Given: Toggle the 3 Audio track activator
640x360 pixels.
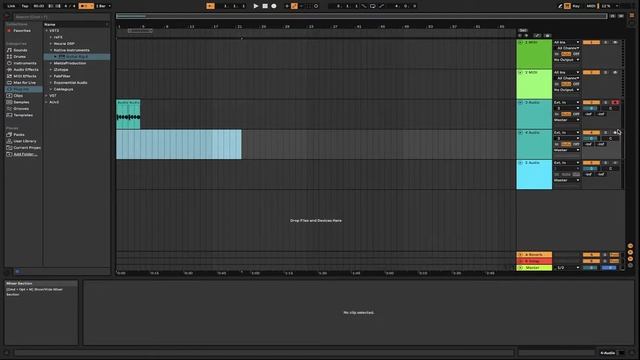Looking at the screenshot, I should coord(591,102).
